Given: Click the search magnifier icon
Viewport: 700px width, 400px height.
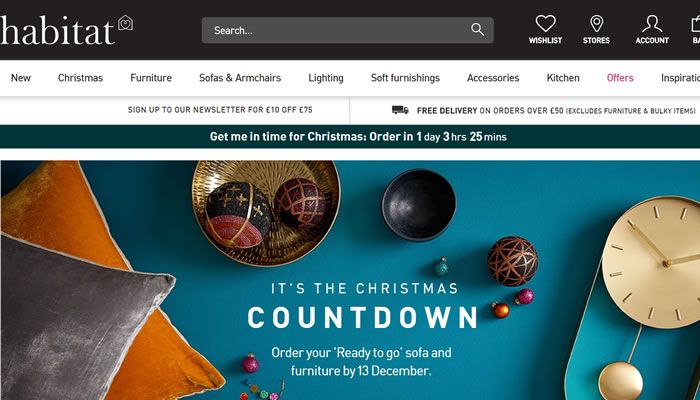Looking at the screenshot, I should pos(477,30).
